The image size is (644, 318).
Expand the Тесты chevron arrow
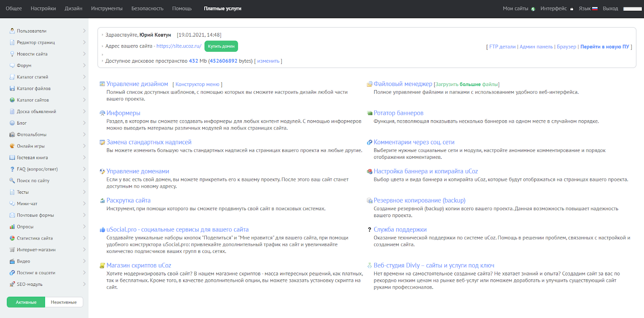[x=84, y=192]
